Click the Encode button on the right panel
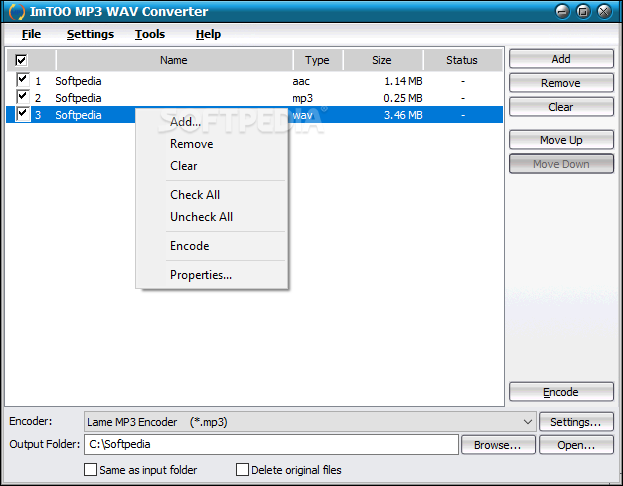623x486 pixels. click(x=561, y=392)
